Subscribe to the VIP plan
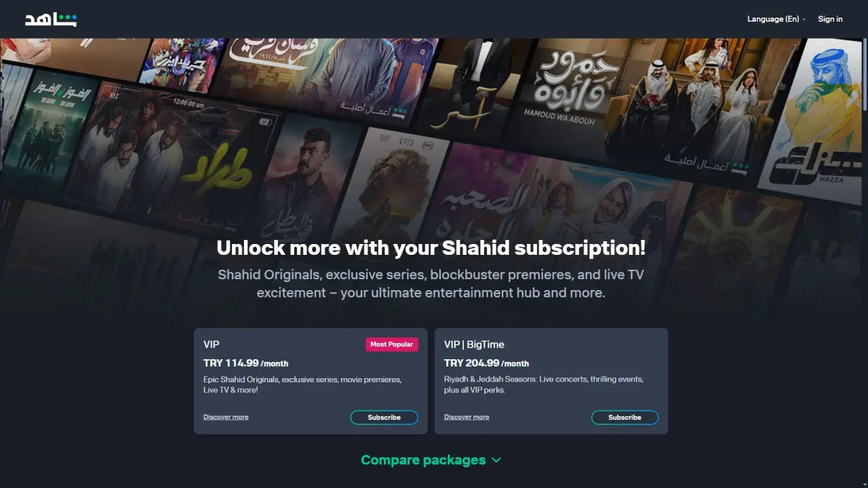This screenshot has width=868, height=488. click(384, 418)
